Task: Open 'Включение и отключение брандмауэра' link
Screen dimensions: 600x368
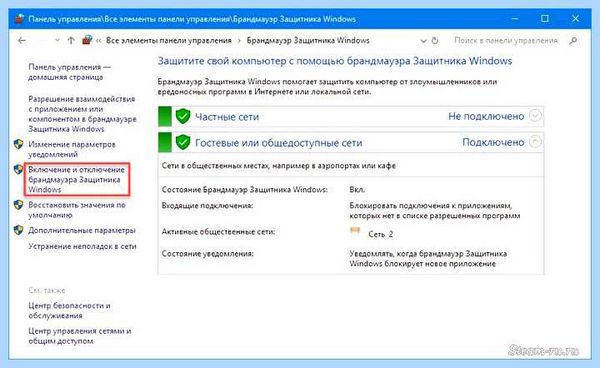Action: [x=77, y=179]
